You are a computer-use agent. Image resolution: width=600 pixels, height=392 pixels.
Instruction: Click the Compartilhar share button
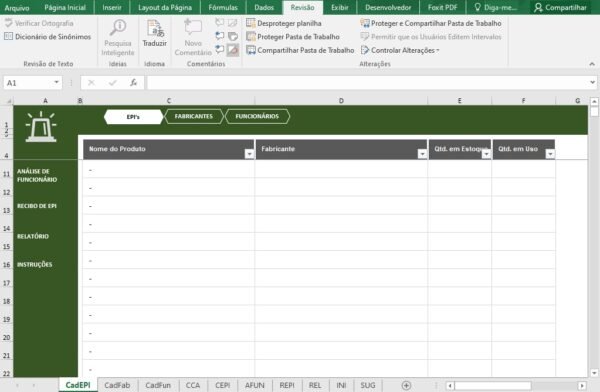click(561, 7)
